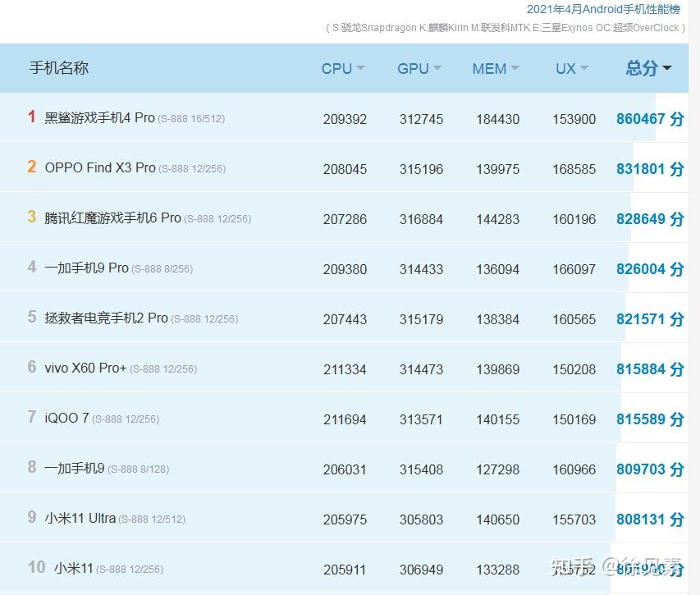Image resolution: width=700 pixels, height=595 pixels.
Task: Select GPU score 312745
Action: tap(421, 119)
